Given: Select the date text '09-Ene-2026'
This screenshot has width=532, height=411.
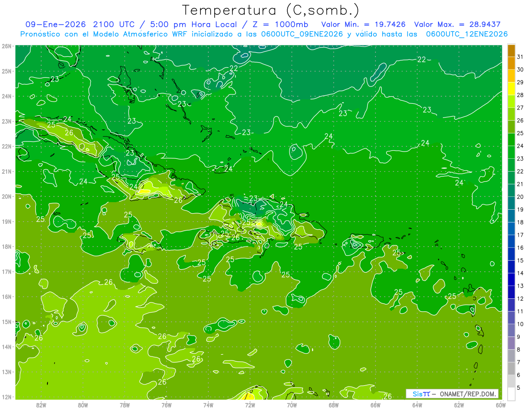Looking at the screenshot, I should point(56,24).
